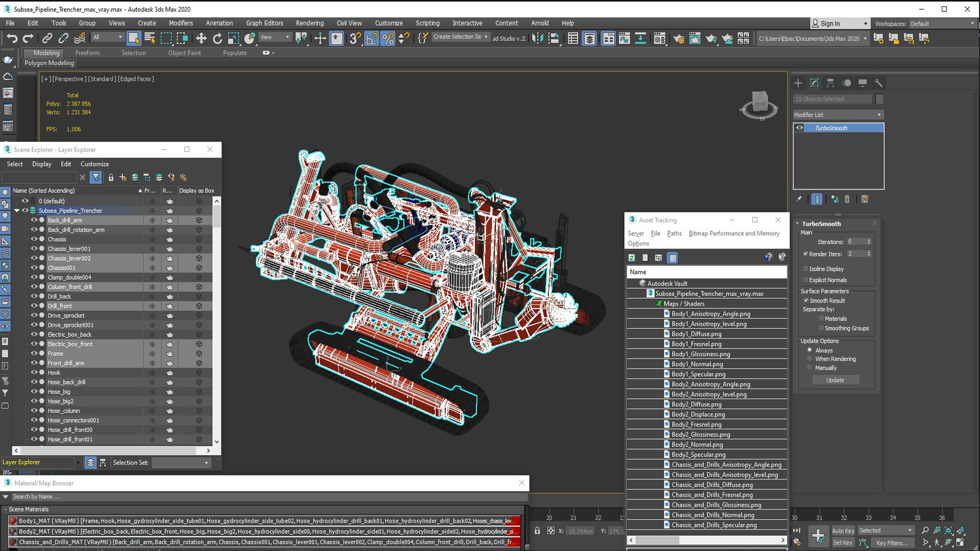The image size is (980, 551).
Task: Click the ViewCube in viewport
Action: [x=759, y=105]
